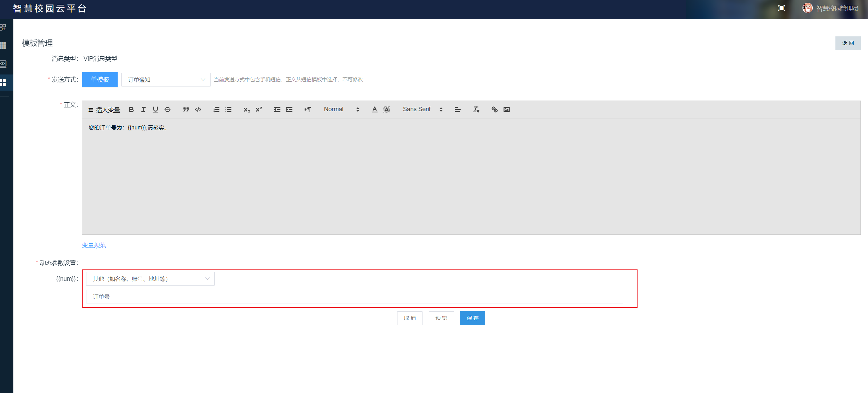Open the 插入变量 insert variable menu
This screenshot has height=393, width=868.
click(104, 110)
